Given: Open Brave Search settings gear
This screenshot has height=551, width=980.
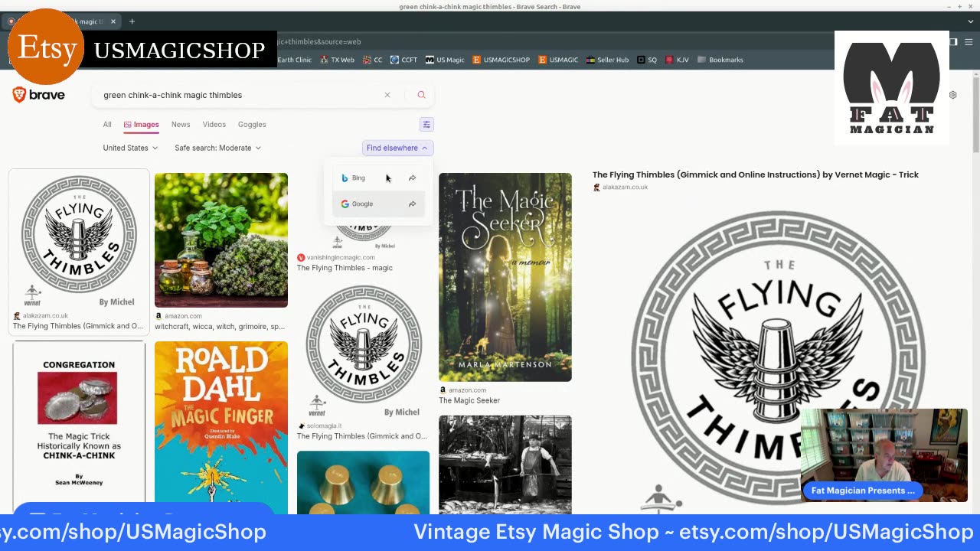Looking at the screenshot, I should [953, 95].
